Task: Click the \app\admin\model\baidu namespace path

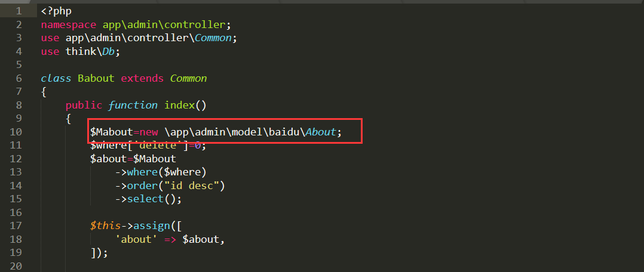Action: (235, 132)
